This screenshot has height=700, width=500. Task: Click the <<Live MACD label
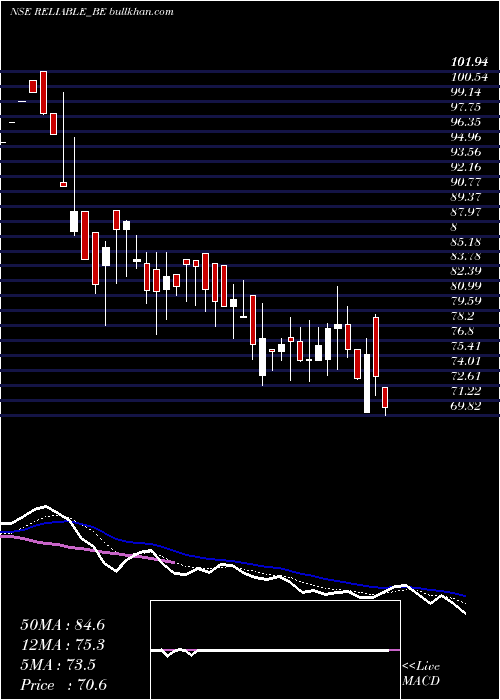coord(421,673)
